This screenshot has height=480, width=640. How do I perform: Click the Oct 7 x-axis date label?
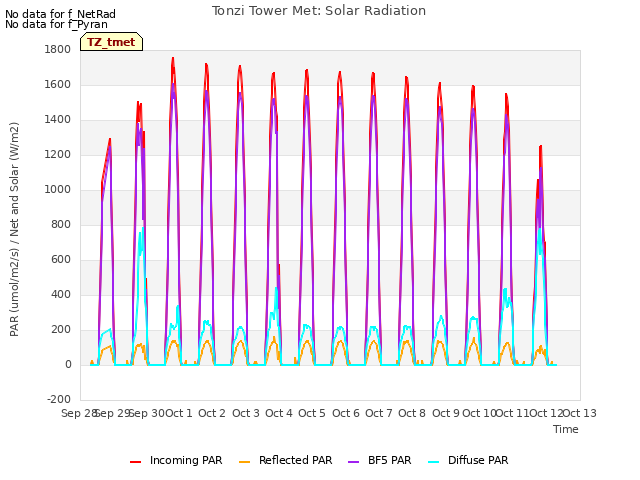click(379, 413)
